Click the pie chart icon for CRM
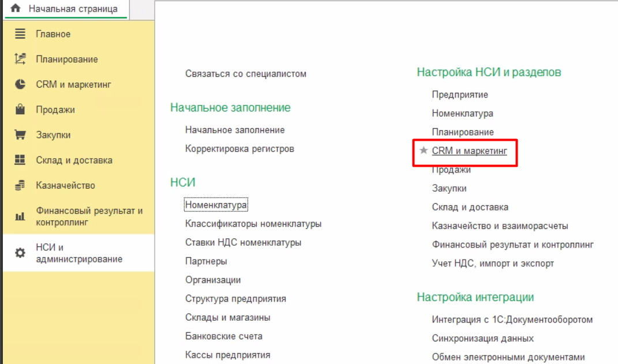Image resolution: width=618 pixels, height=364 pixels. [20, 84]
